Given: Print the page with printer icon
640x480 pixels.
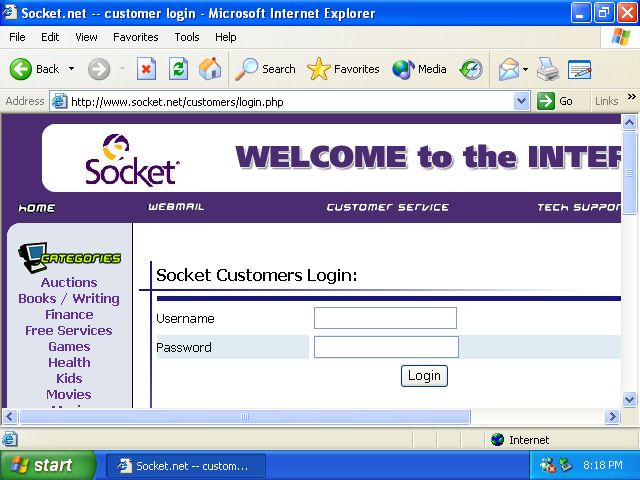Looking at the screenshot, I should (x=548, y=69).
